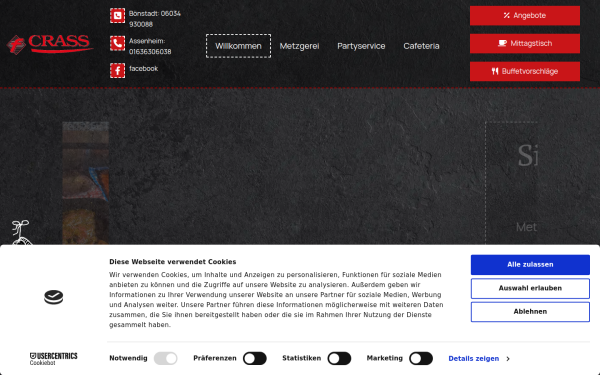Viewport: 600px width, 375px height.
Task: Click the Usercentrics Cookiebot logo
Action: coord(54,359)
